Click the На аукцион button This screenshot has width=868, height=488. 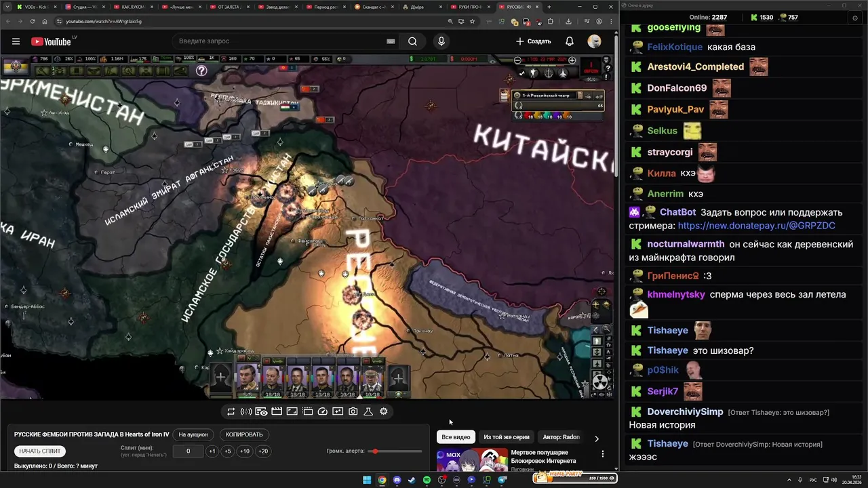tap(193, 434)
